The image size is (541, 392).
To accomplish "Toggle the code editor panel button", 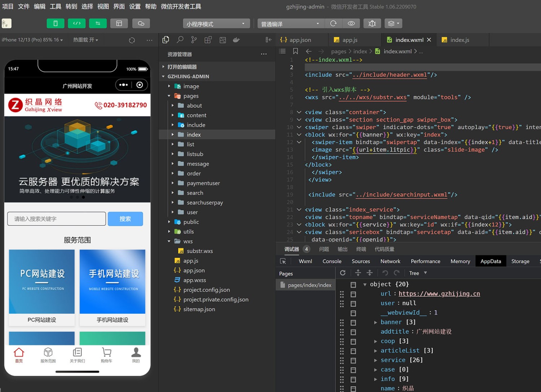I will click(77, 23).
